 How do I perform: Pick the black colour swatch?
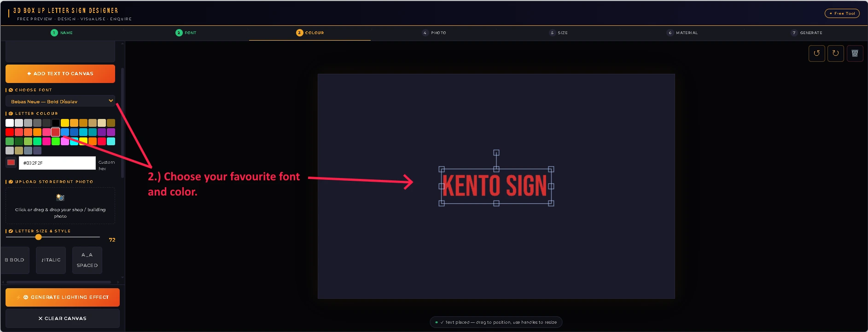coord(56,123)
